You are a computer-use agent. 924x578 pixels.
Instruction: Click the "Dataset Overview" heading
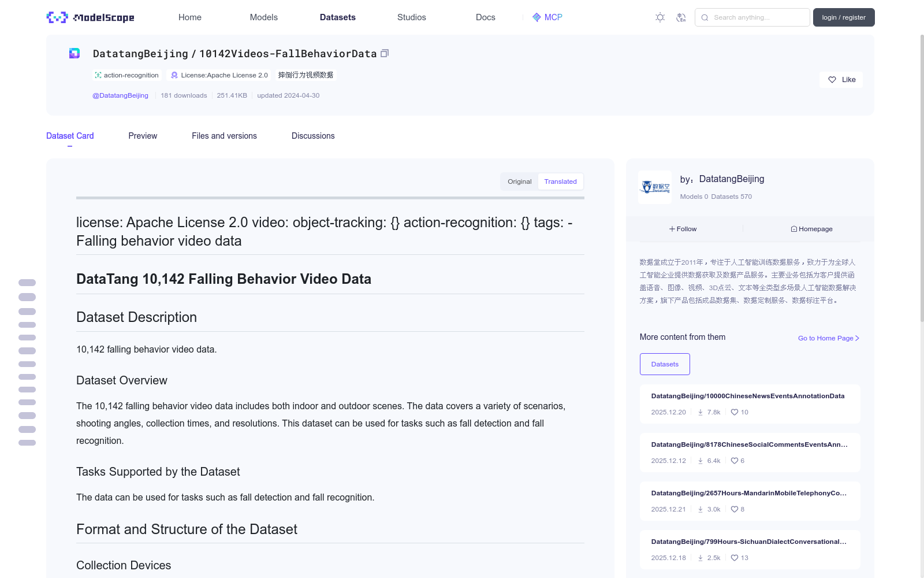(x=122, y=380)
